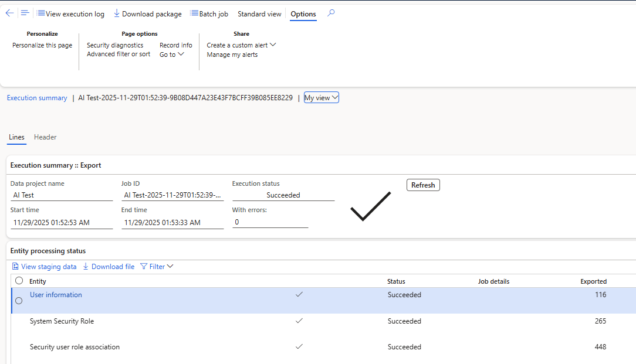Image resolution: width=636 pixels, height=364 pixels.
Task: Click View staging data
Action: [x=44, y=267]
